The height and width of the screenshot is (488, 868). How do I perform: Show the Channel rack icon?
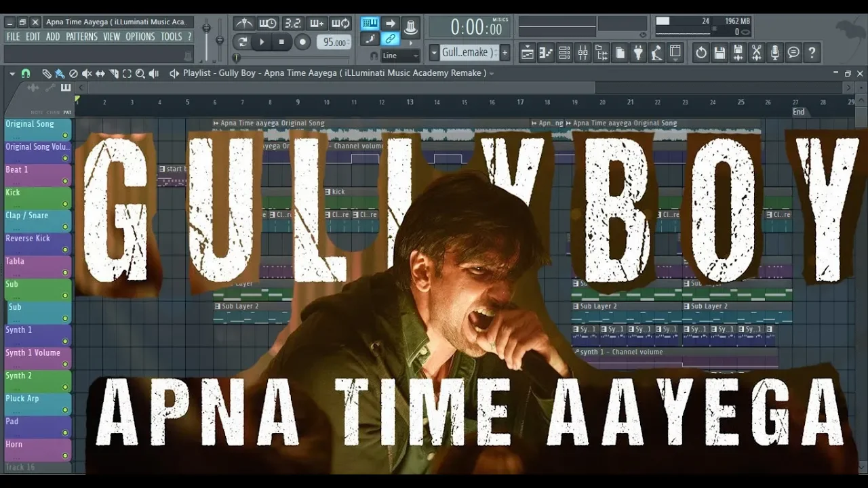[564, 53]
